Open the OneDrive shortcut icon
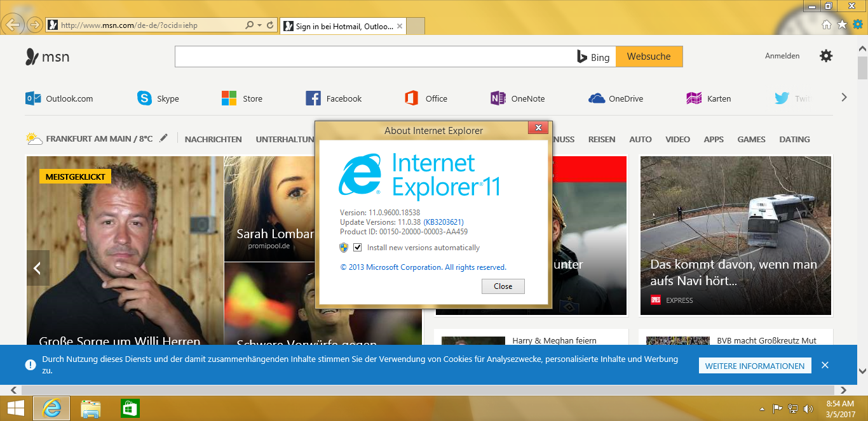Viewport: 868px width, 421px height. click(x=597, y=98)
